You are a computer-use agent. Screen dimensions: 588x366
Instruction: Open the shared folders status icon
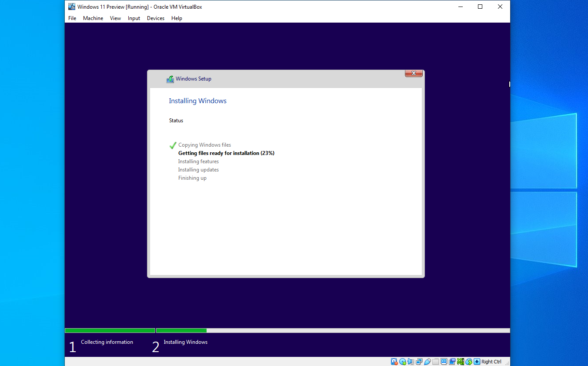coord(435,362)
